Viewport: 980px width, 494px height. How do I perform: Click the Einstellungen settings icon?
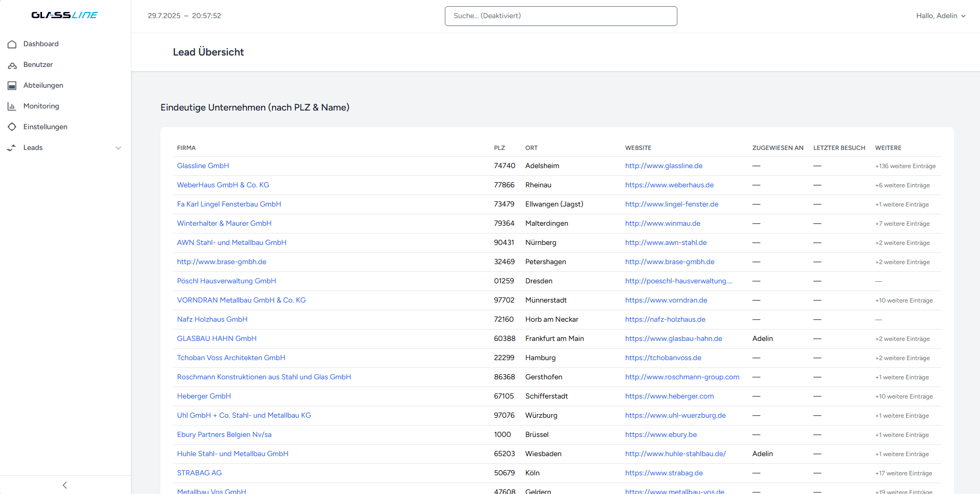[x=12, y=127]
